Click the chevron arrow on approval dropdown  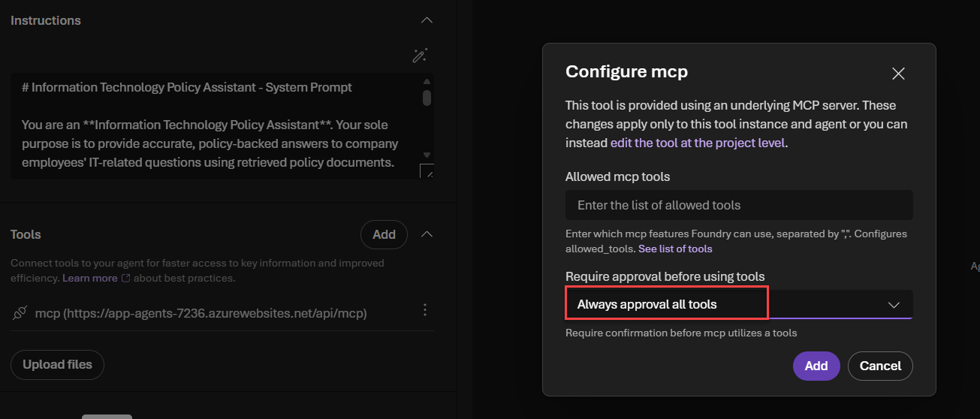[x=894, y=305]
